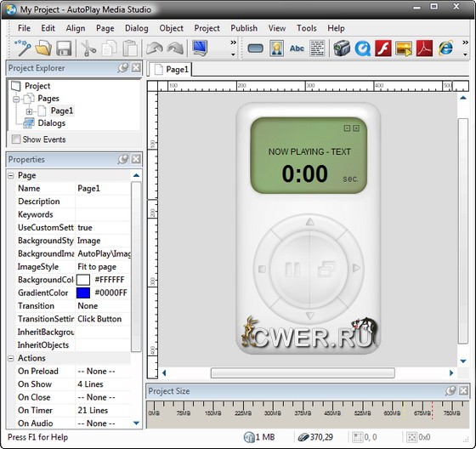
Task: Collapse the Page properties section
Action: click(x=11, y=175)
